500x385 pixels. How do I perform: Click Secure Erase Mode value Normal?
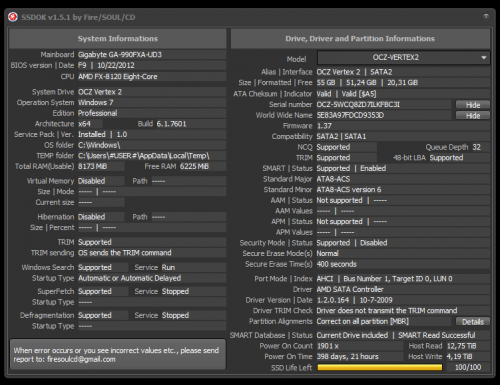[x=327, y=254]
